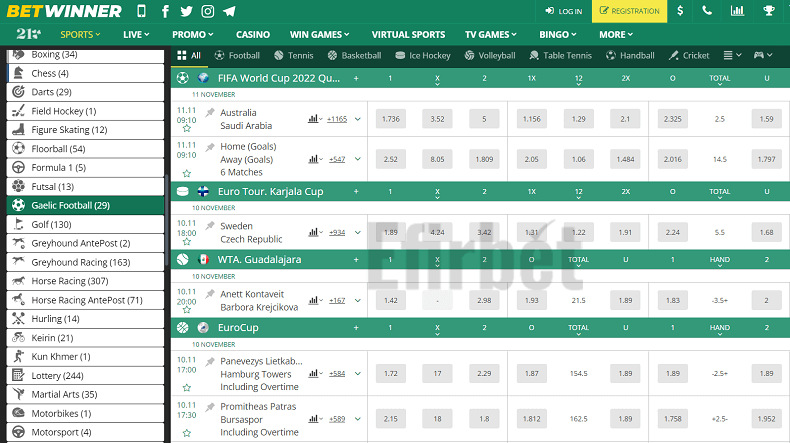Click football icon beside FIFA World Cup header
790x443 pixels.
tap(182, 78)
